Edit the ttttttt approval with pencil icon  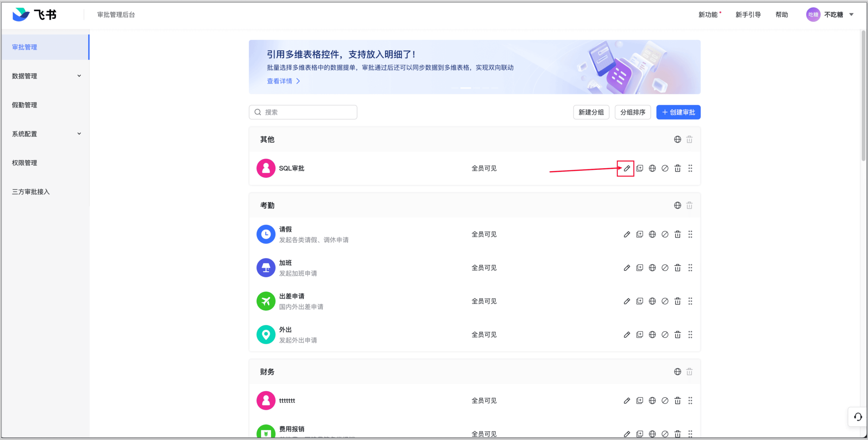coord(627,401)
